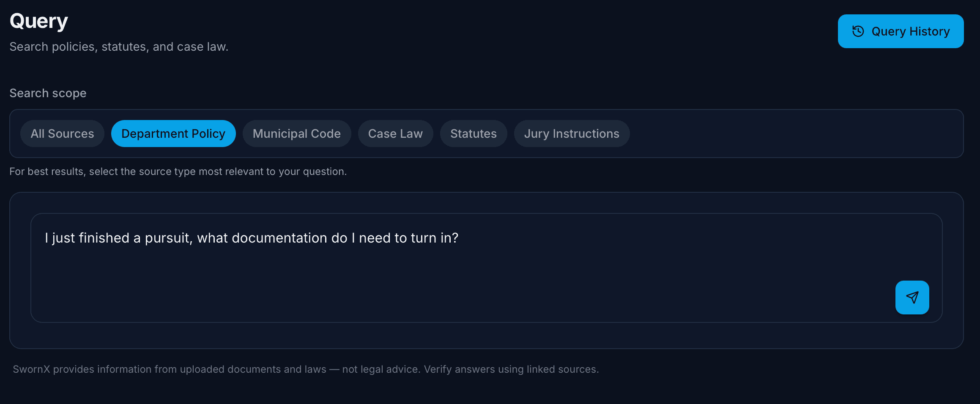
Task: Click the clock icon on Query History button
Action: 858,31
